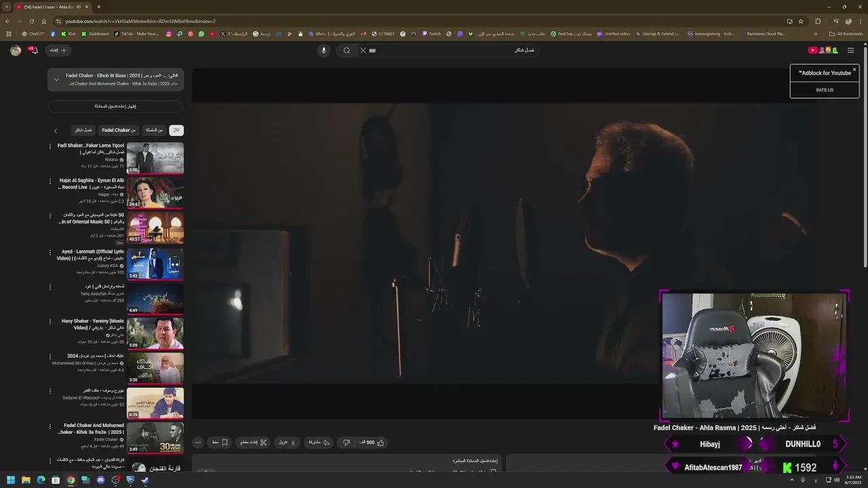868x488 pixels.
Task: Collapse the playlist panel chevron
Action: 56,79
